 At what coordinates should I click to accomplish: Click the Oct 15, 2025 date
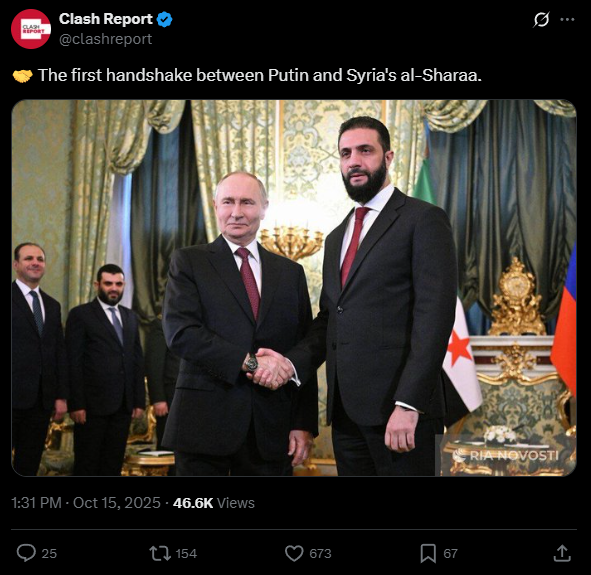116,503
